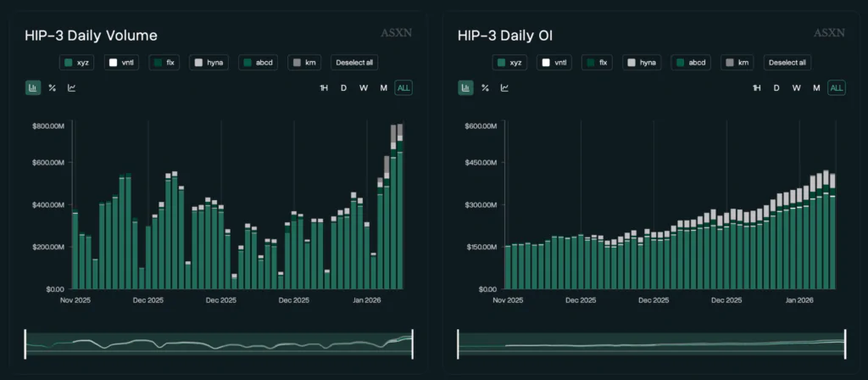The image size is (868, 380).
Task: Toggle the abcd series in Daily Volume legend
Action: [259, 62]
